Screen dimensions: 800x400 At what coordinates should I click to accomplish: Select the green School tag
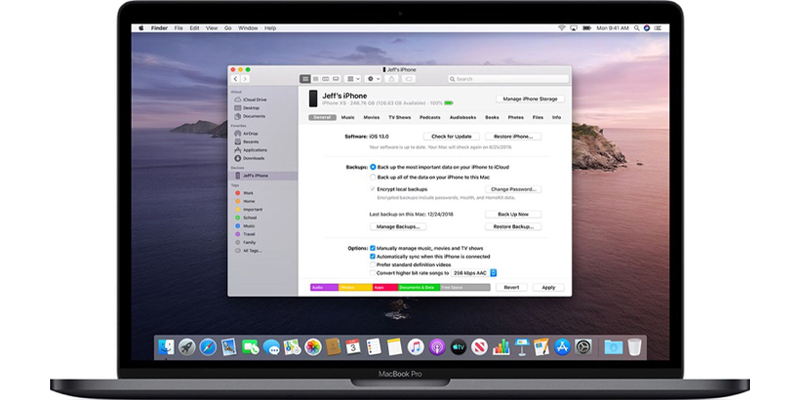(246, 218)
